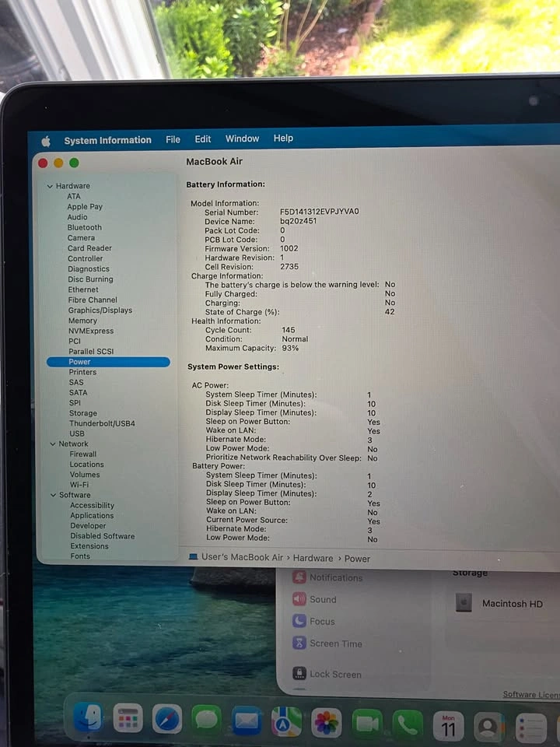Select Printers in the sidebar
This screenshot has width=560, height=747.
click(82, 372)
